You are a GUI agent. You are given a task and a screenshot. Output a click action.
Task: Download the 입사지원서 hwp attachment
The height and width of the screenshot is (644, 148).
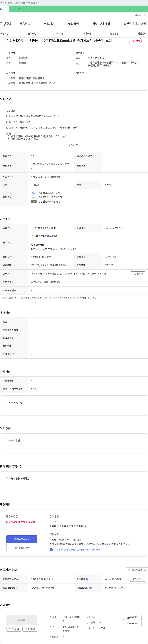(x=76, y=550)
